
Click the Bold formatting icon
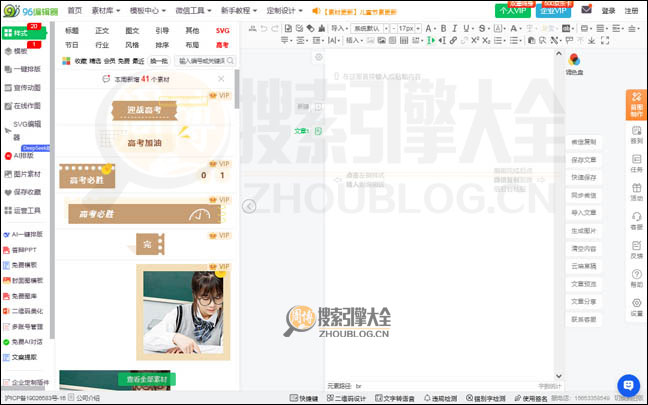(x=443, y=29)
